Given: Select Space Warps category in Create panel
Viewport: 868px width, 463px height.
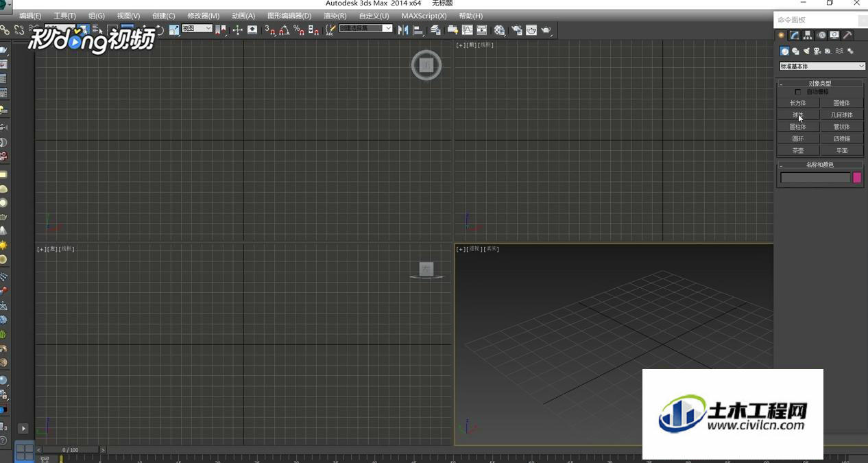Looking at the screenshot, I should click(839, 51).
